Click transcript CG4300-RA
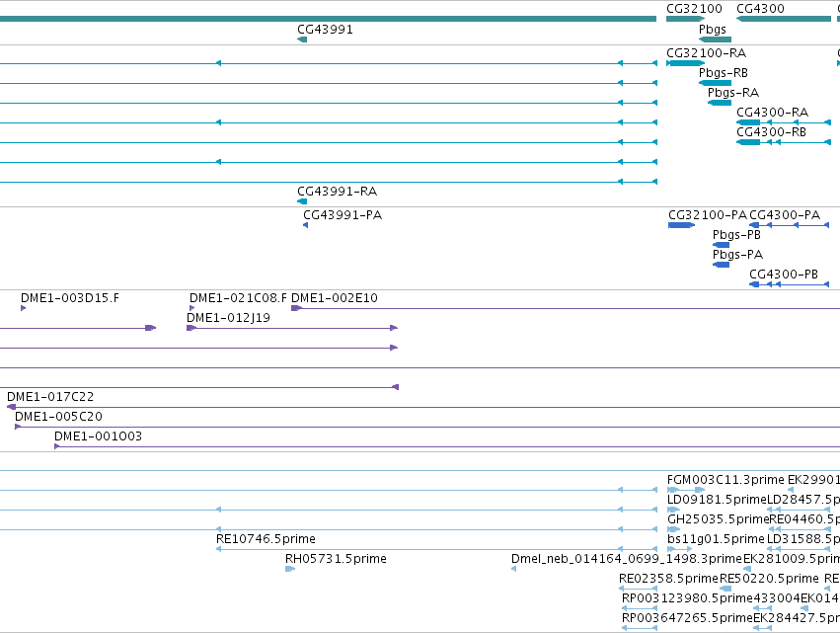840x633 pixels. pos(784,122)
